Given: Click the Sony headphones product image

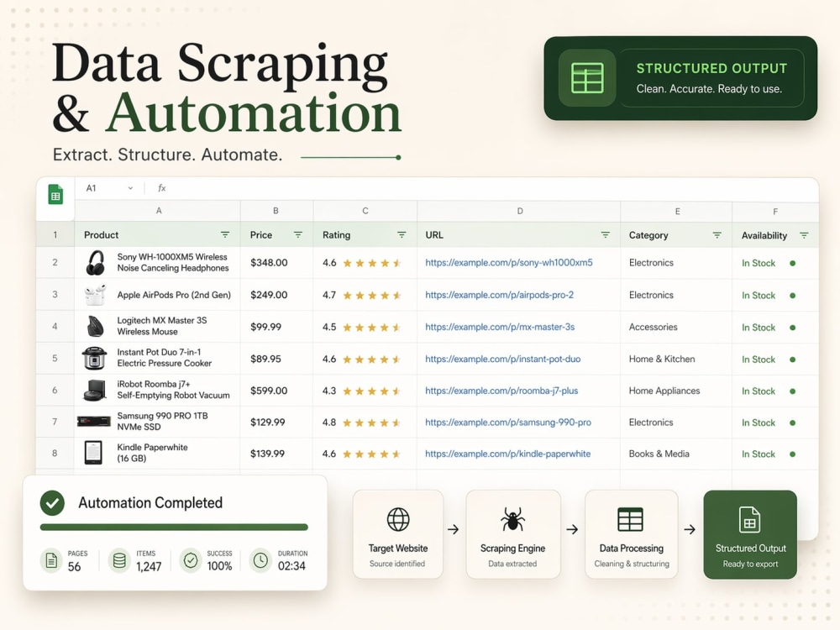Looking at the screenshot, I should 96,262.
